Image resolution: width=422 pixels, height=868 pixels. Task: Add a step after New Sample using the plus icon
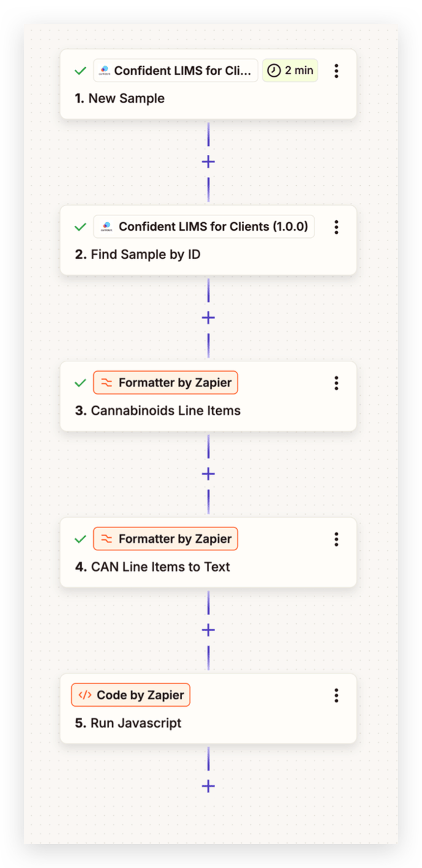coord(209,162)
